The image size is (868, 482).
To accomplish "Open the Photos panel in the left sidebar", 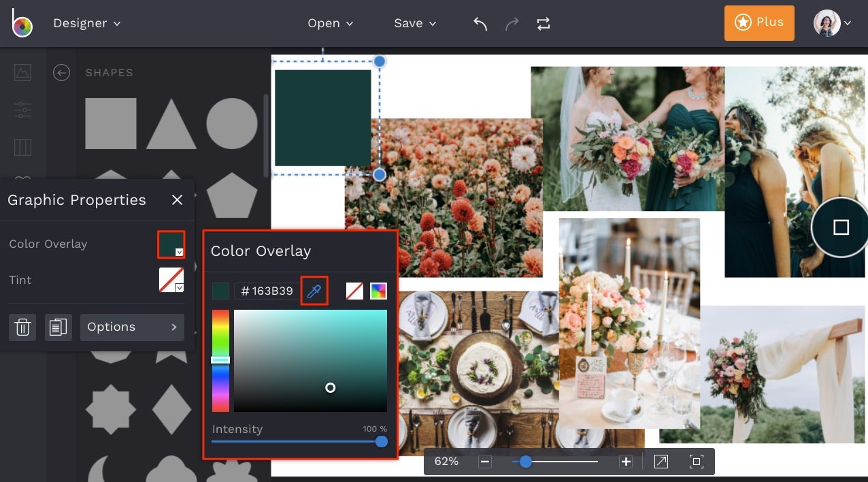I will coord(22,72).
